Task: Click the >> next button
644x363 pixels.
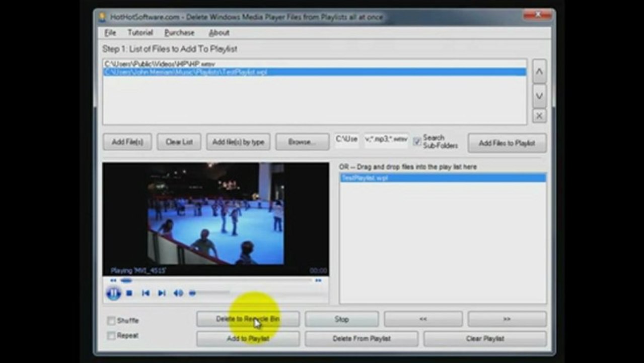Action: click(507, 319)
